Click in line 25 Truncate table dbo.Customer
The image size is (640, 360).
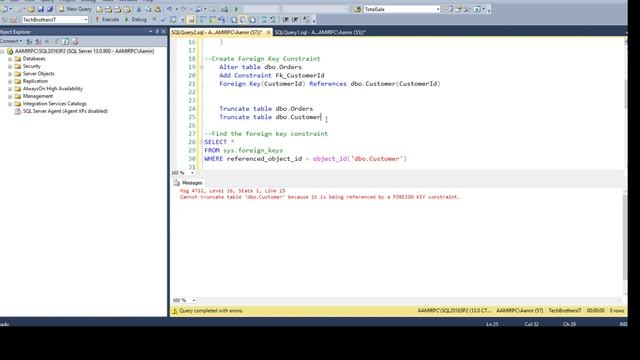pos(270,117)
